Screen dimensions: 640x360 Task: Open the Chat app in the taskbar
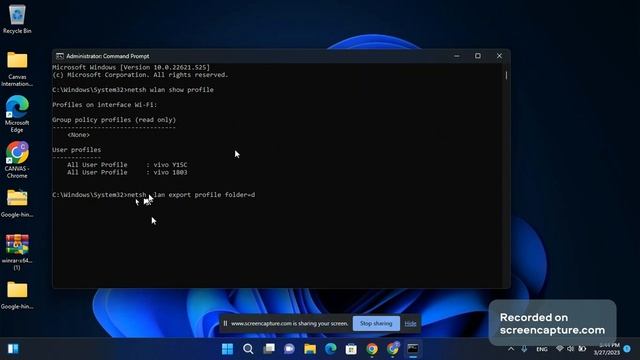click(289, 349)
